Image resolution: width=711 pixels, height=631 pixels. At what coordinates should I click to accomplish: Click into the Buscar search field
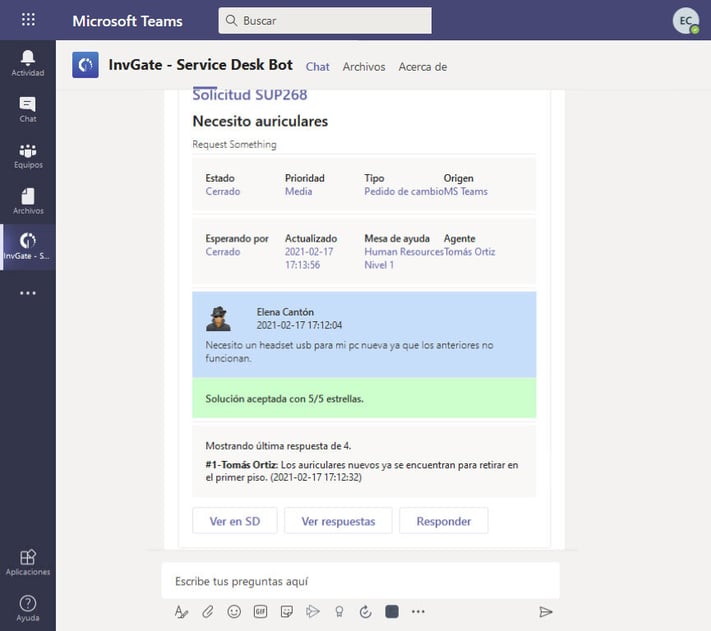(x=325, y=20)
